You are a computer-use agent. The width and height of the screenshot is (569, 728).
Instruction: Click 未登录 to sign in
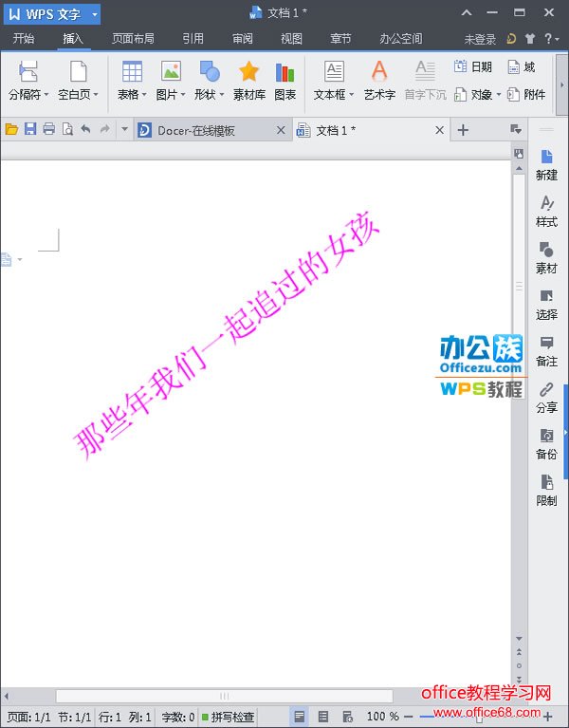pyautogui.click(x=480, y=40)
